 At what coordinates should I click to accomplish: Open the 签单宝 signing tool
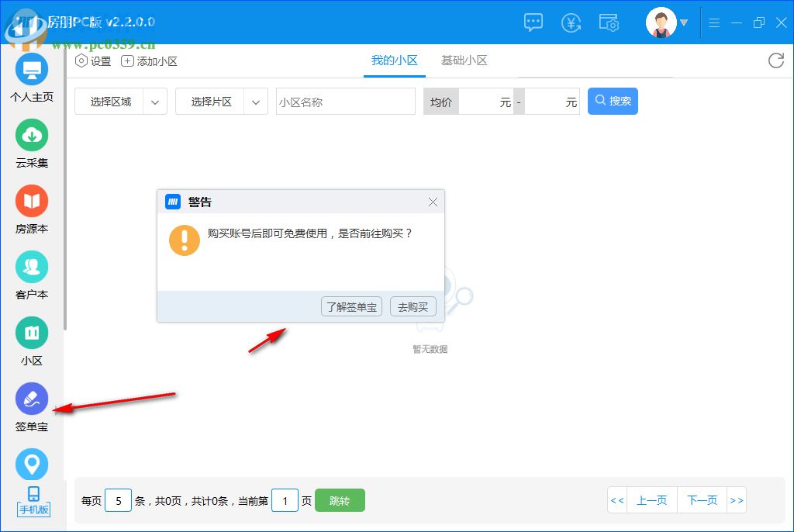tap(31, 403)
